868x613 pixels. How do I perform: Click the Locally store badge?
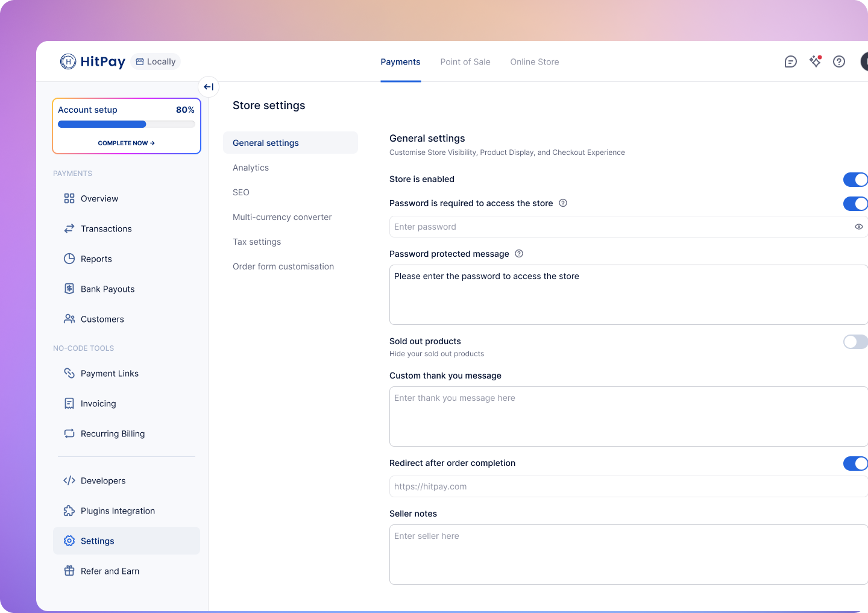click(156, 61)
